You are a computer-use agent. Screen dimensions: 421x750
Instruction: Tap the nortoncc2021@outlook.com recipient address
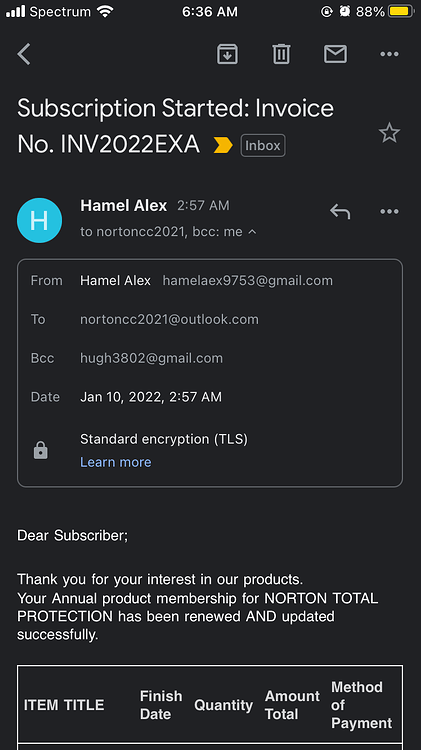tap(169, 319)
